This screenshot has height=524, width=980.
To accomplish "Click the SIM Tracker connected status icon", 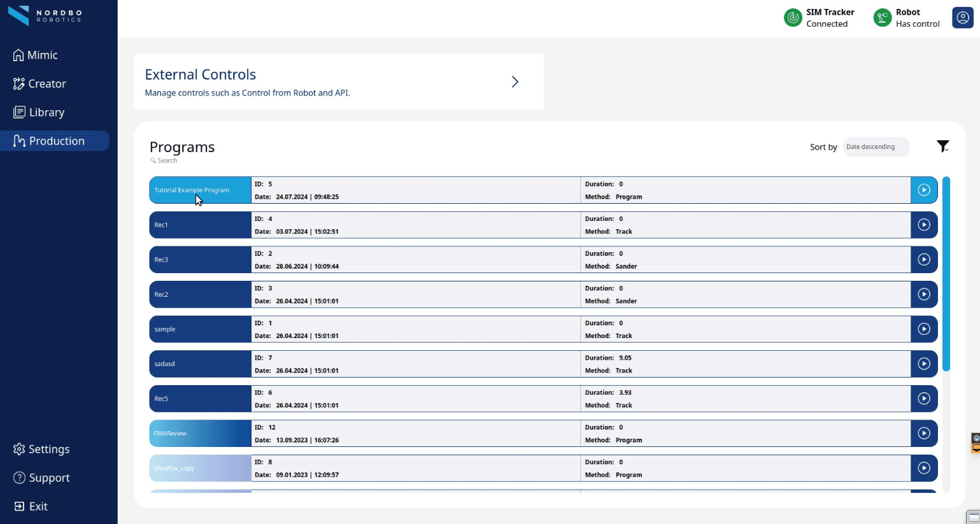I will pos(793,18).
